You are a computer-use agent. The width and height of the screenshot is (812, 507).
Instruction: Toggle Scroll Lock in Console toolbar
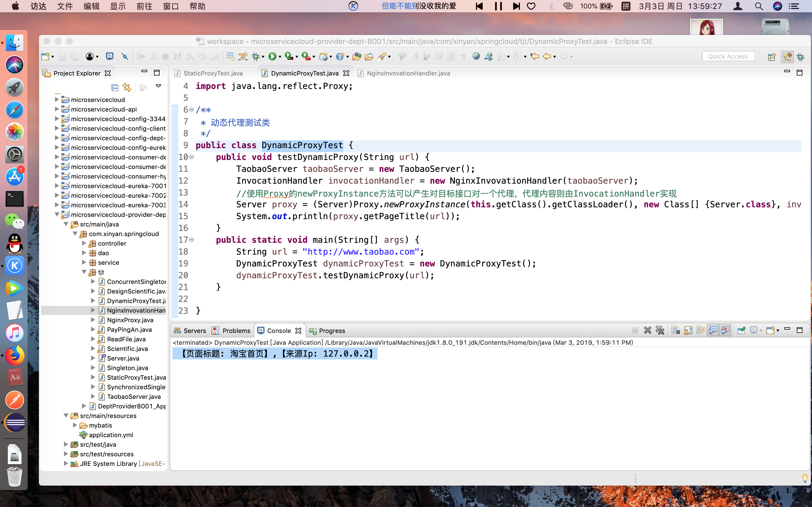(688, 331)
